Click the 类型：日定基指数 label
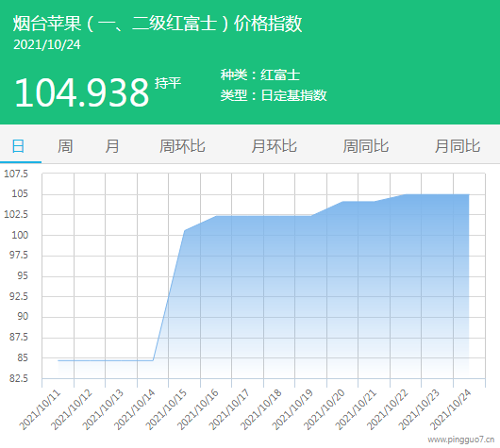The width and height of the screenshot is (500, 448). (x=274, y=95)
